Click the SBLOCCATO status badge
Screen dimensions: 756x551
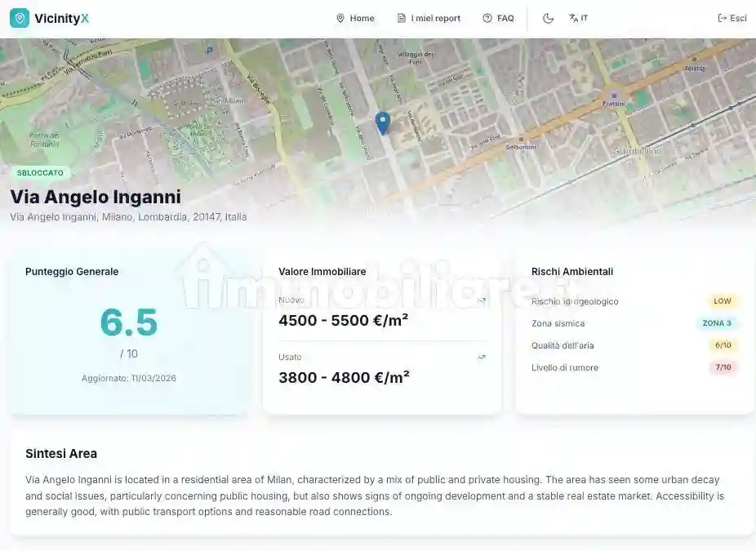(x=40, y=173)
